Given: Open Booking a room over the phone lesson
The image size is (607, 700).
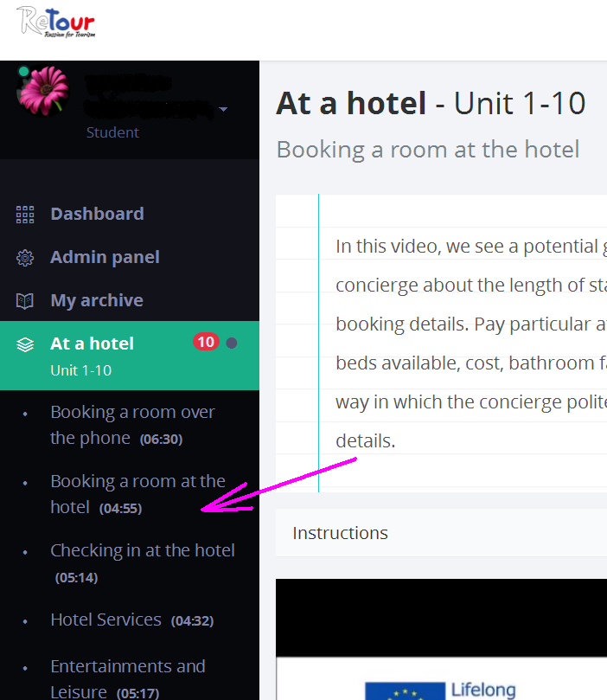Looking at the screenshot, I should pyautogui.click(x=132, y=425).
